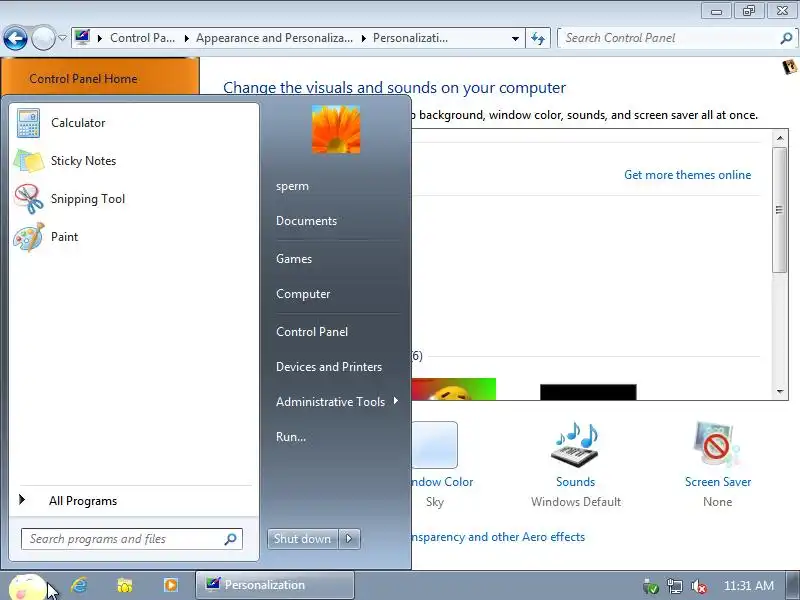The image size is (800, 600).
Task: Open the Shut down options arrow
Action: coord(349,539)
